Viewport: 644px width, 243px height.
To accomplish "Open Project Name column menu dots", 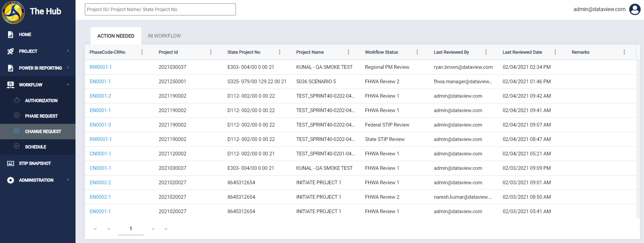I will tap(348, 52).
